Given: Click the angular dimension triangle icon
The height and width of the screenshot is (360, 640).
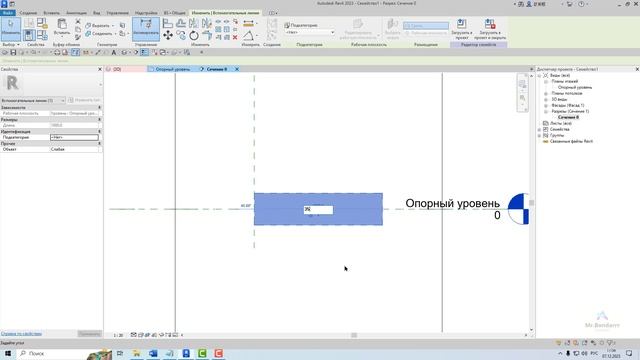Looking at the screenshot, I should pos(248,36).
